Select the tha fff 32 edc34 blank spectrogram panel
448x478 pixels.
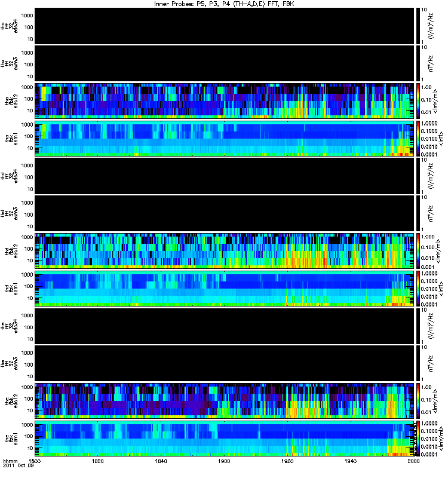[225, 26]
